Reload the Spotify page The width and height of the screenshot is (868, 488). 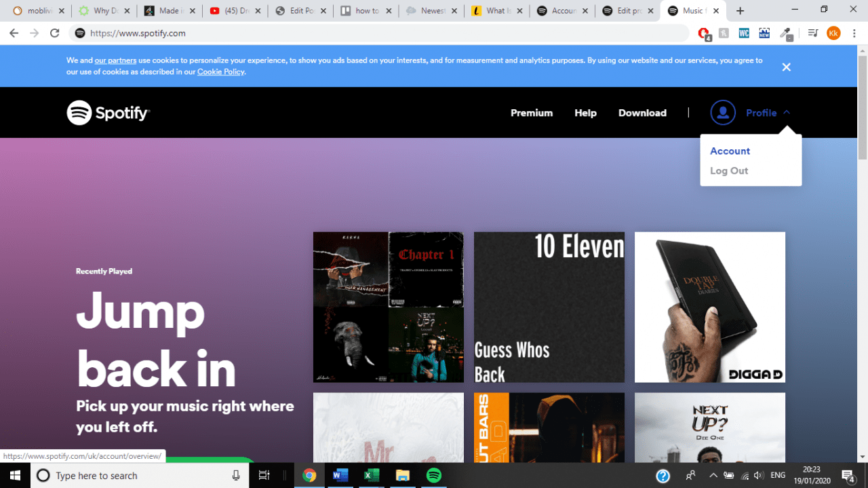pyautogui.click(x=55, y=33)
